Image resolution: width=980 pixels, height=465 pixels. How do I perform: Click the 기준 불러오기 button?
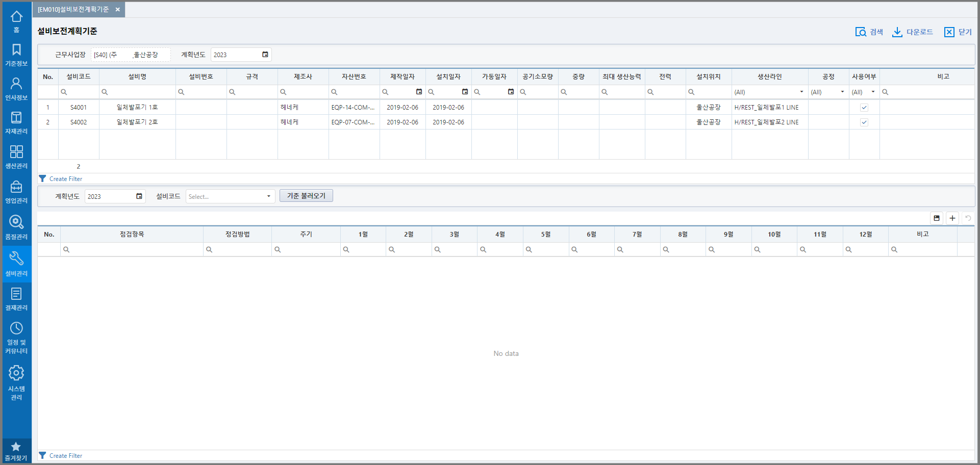click(x=306, y=196)
